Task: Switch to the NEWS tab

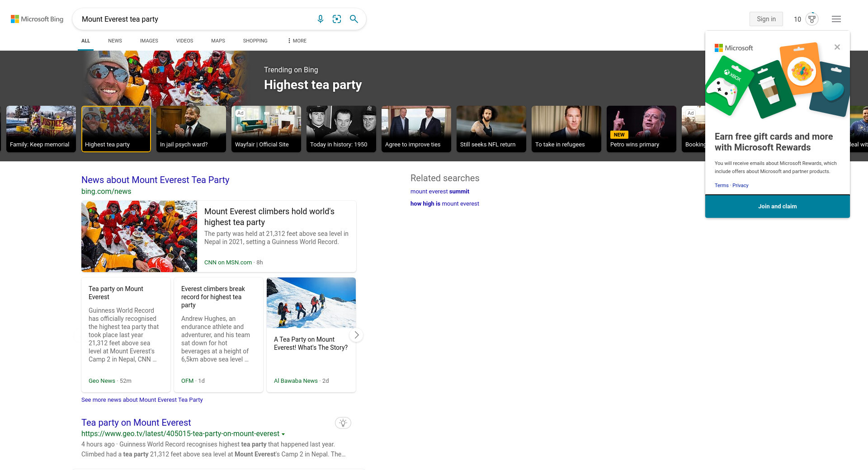Action: 115,41
